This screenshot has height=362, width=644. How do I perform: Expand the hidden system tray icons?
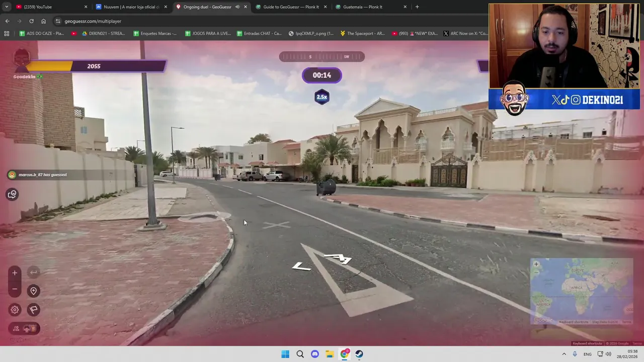564,354
